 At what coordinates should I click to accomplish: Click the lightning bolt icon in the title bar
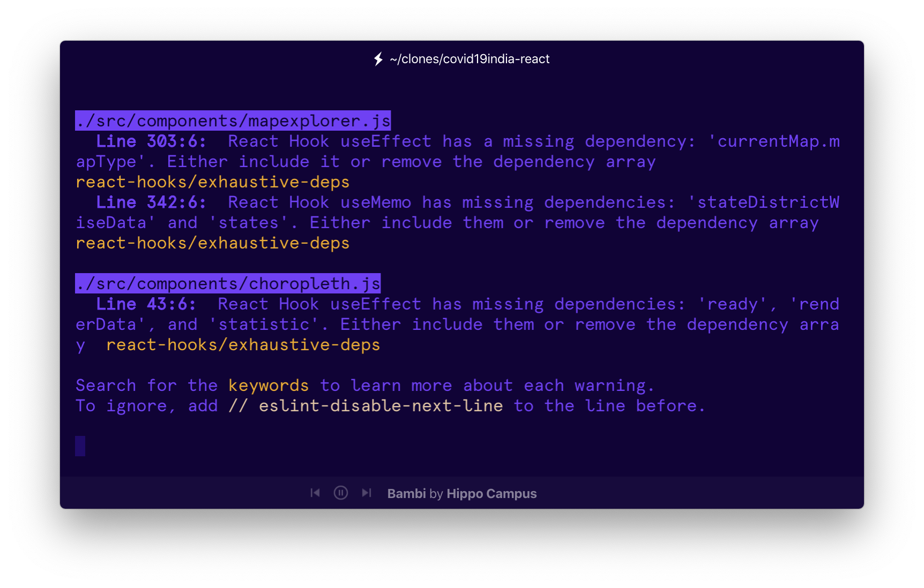coord(378,59)
